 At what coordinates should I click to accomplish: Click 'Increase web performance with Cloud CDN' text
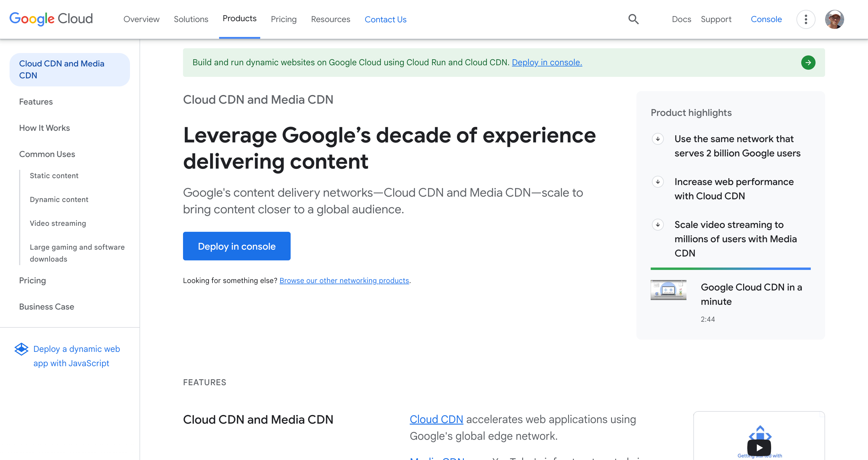coord(734,189)
